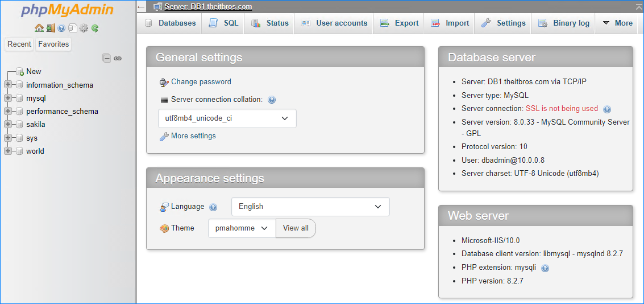Click the Language person icon
Viewport: 644px width, 304px height.
pyautogui.click(x=164, y=207)
